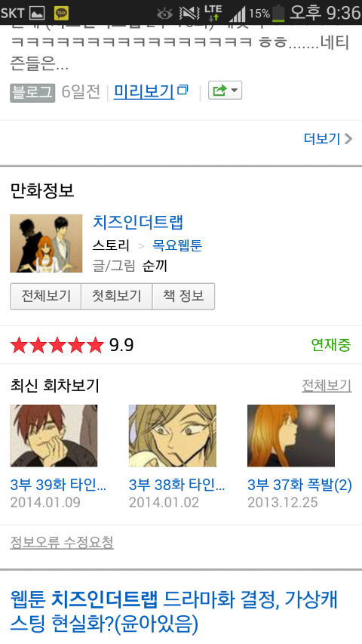This screenshot has height=644, width=362.
Task: Tap the battery indicator icon
Action: coord(278,13)
